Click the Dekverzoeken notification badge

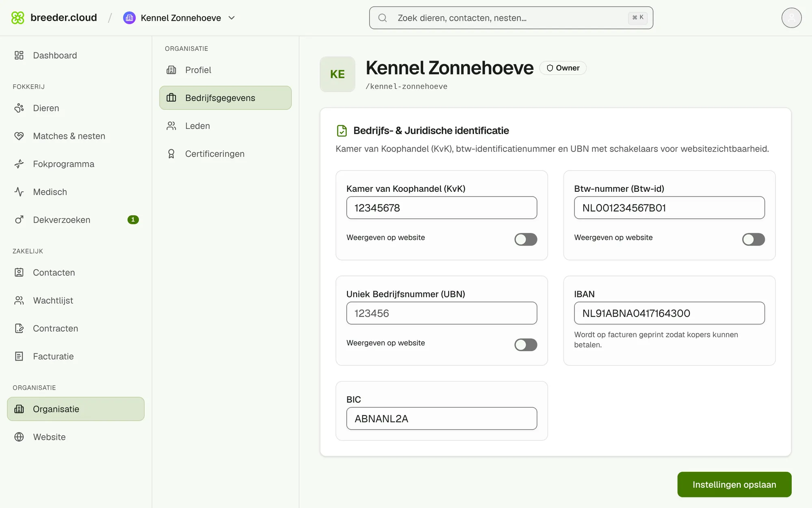[x=133, y=220]
